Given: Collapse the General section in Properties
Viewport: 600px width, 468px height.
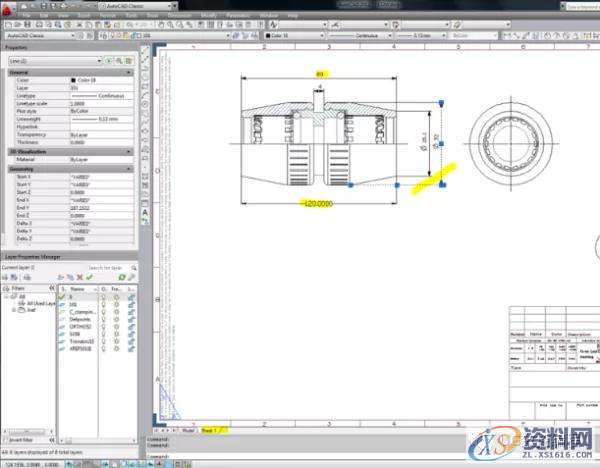Looking at the screenshot, I should click(x=130, y=73).
